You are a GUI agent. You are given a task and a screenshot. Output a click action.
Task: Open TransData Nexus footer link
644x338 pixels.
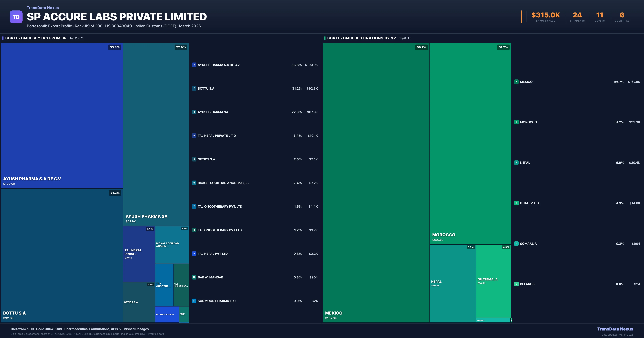coord(615,329)
